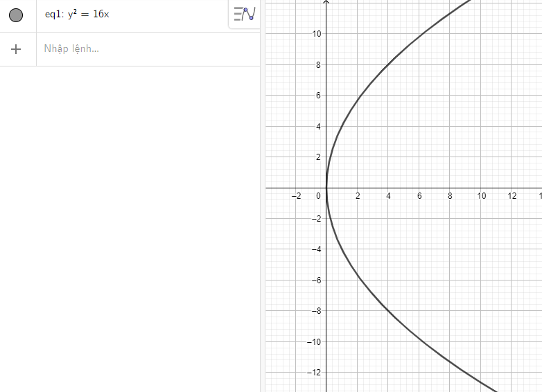Click the x-axis label 12
The image size is (542, 392).
512,196
